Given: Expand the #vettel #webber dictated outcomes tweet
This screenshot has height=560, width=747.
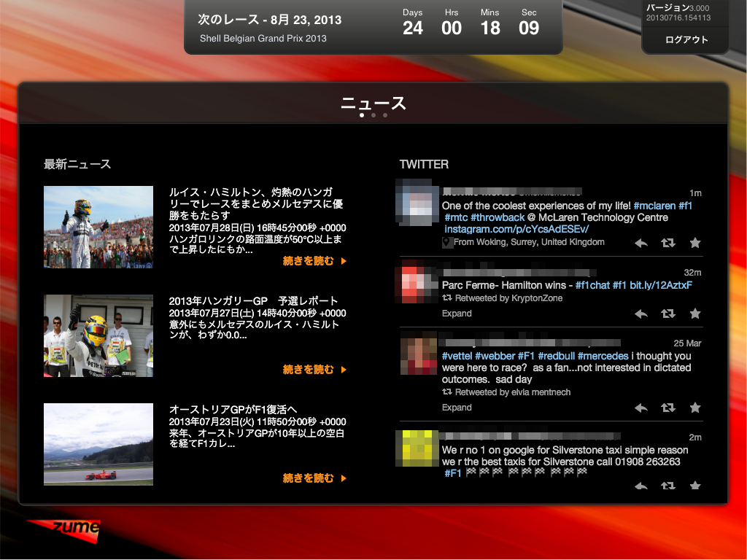Looking at the screenshot, I should [457, 408].
